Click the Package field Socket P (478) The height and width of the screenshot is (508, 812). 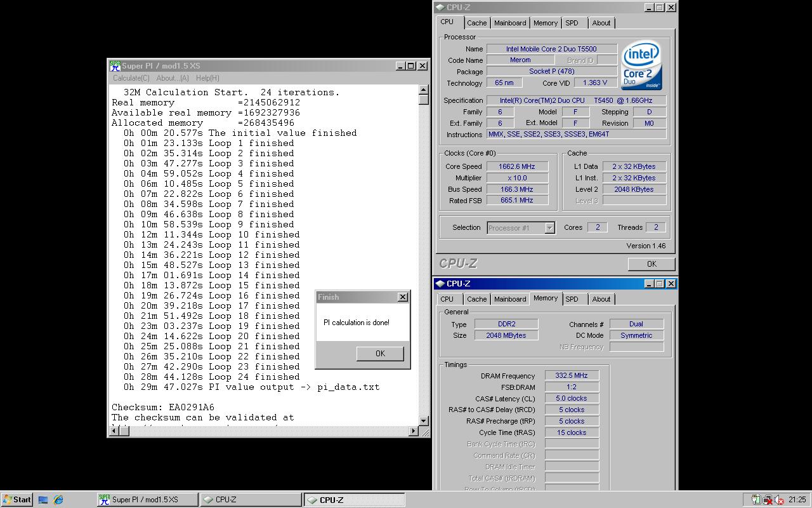(551, 72)
